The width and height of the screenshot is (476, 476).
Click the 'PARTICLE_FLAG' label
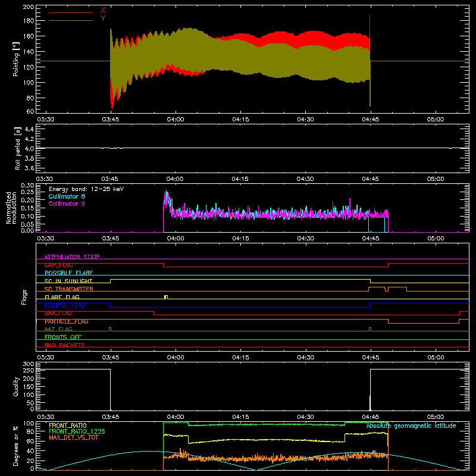pos(67,321)
